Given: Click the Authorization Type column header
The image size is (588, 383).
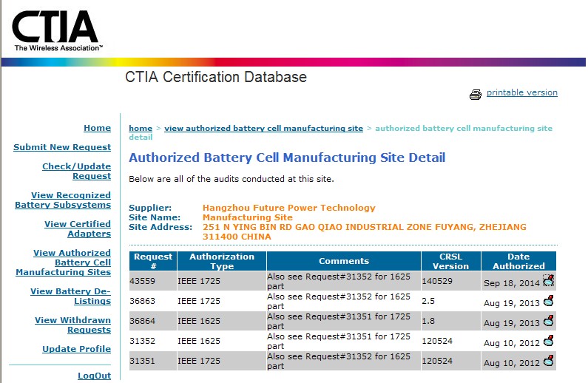Looking at the screenshot, I should (x=222, y=261).
